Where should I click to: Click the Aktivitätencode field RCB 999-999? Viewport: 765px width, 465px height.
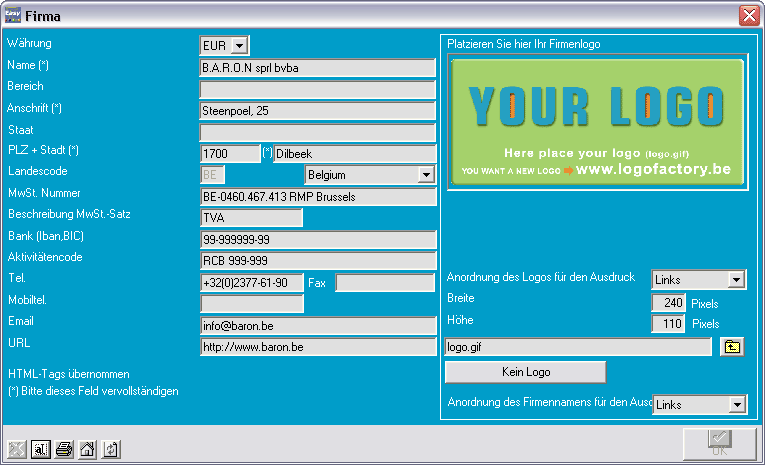click(x=318, y=261)
